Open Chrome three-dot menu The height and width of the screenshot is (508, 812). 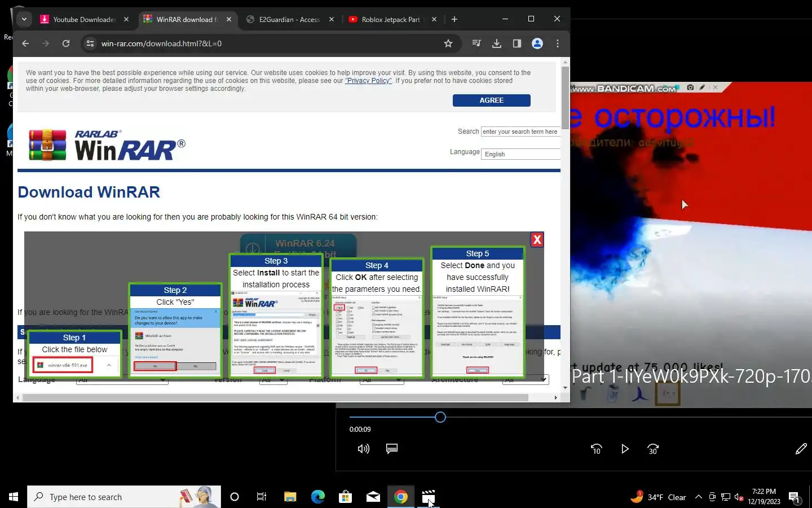[x=558, y=43]
